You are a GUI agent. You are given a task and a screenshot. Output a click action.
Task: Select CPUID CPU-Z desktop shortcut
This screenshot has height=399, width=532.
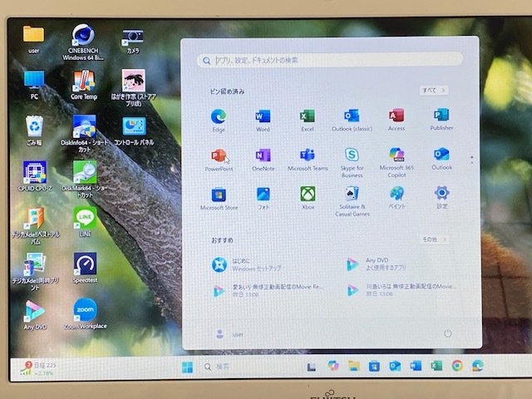[x=35, y=176]
